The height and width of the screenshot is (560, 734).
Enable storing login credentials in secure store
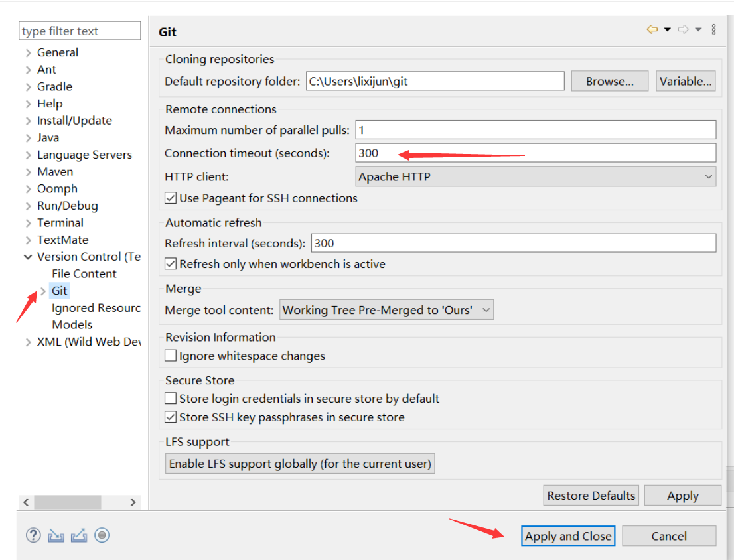171,399
